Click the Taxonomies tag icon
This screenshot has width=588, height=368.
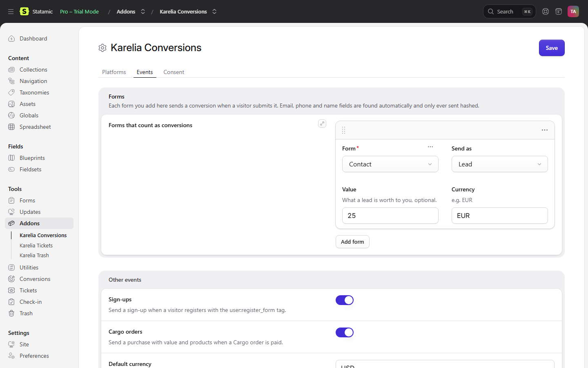(x=11, y=92)
